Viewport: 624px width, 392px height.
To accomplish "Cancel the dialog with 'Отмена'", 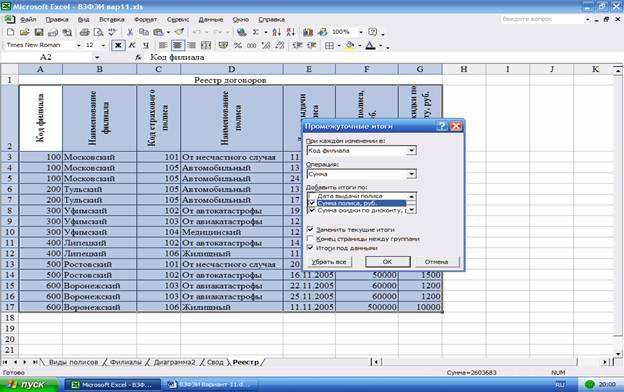I will [436, 262].
